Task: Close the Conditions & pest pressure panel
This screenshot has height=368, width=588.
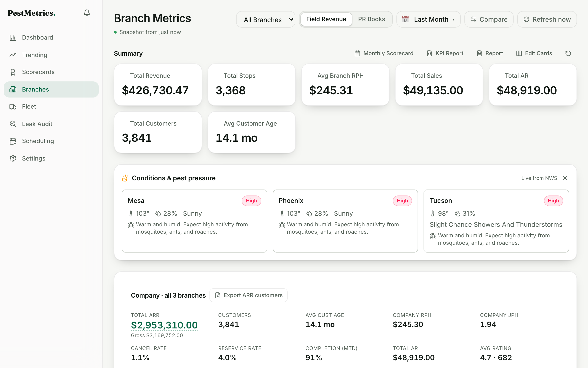Action: pos(565,178)
